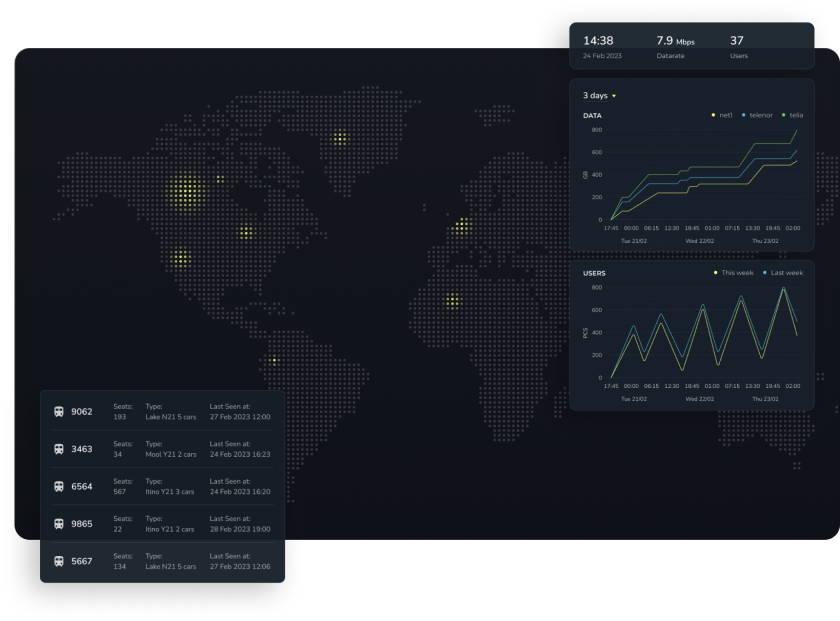Click the green telia legend dot
The width and height of the screenshot is (840, 621).
point(783,115)
